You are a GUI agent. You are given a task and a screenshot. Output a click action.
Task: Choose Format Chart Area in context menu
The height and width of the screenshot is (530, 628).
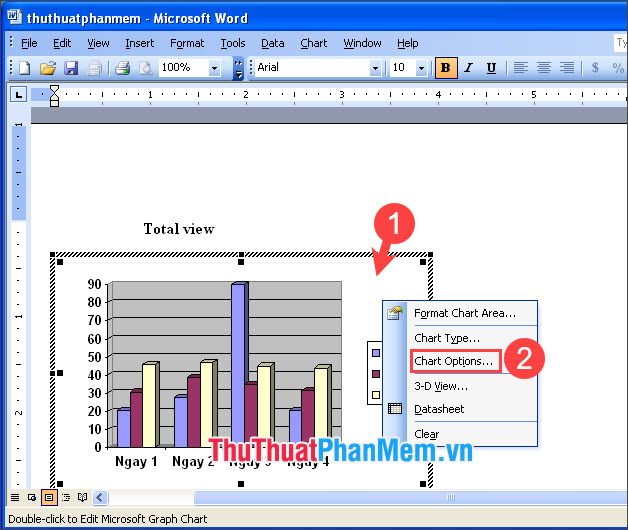click(465, 313)
